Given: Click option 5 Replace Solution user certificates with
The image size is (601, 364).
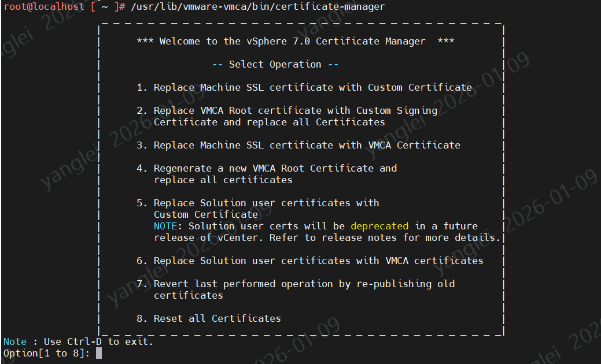Looking at the screenshot, I should coord(257,203).
